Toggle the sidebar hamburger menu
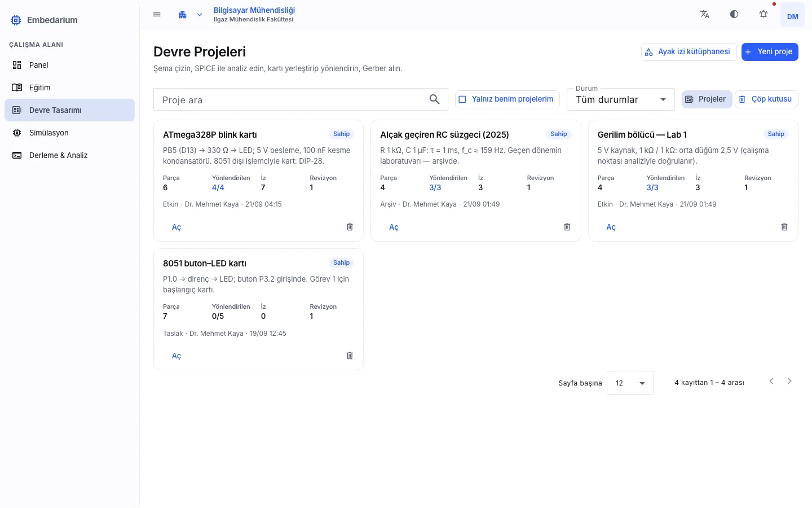This screenshot has width=812, height=508. (157, 15)
